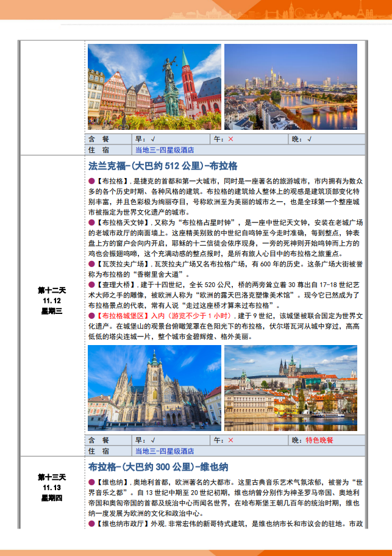Click the 第十二天 day label
The image size is (392, 556).
click(x=52, y=290)
